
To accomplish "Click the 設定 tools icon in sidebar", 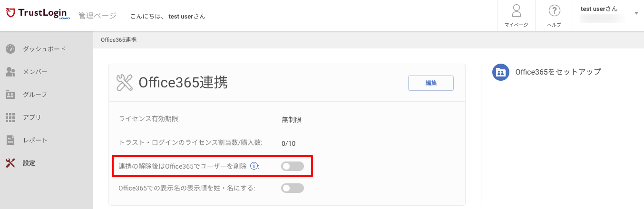I will [x=10, y=163].
